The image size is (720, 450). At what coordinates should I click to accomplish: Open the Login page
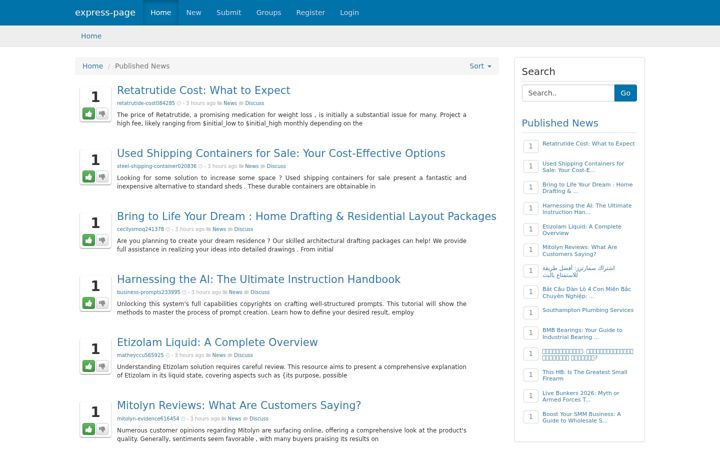[349, 12]
